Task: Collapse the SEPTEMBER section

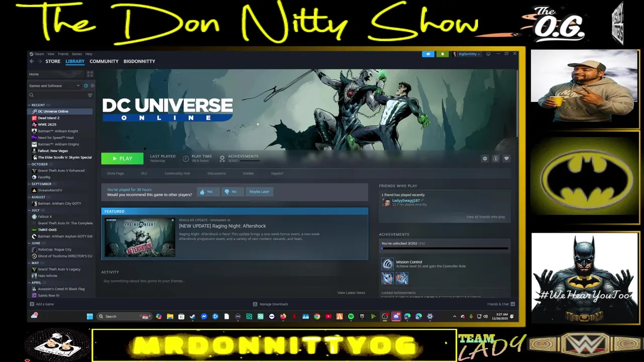Action: [x=41, y=184]
